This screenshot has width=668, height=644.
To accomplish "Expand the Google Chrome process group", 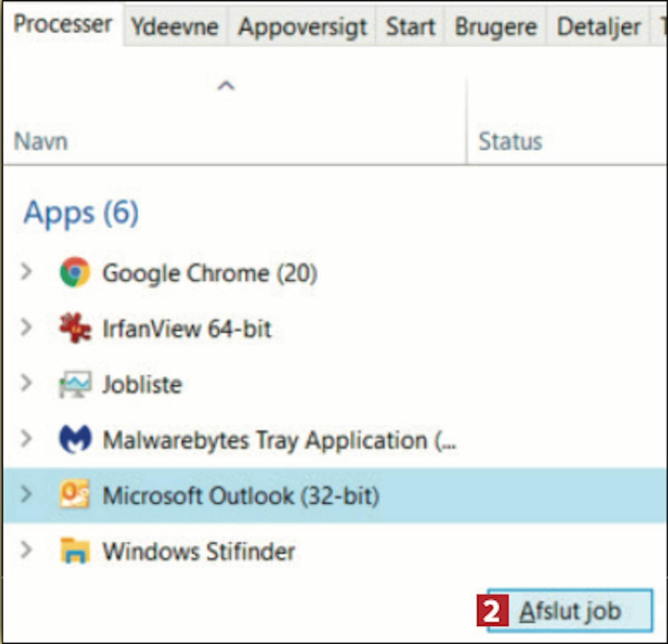I will pos(27,271).
